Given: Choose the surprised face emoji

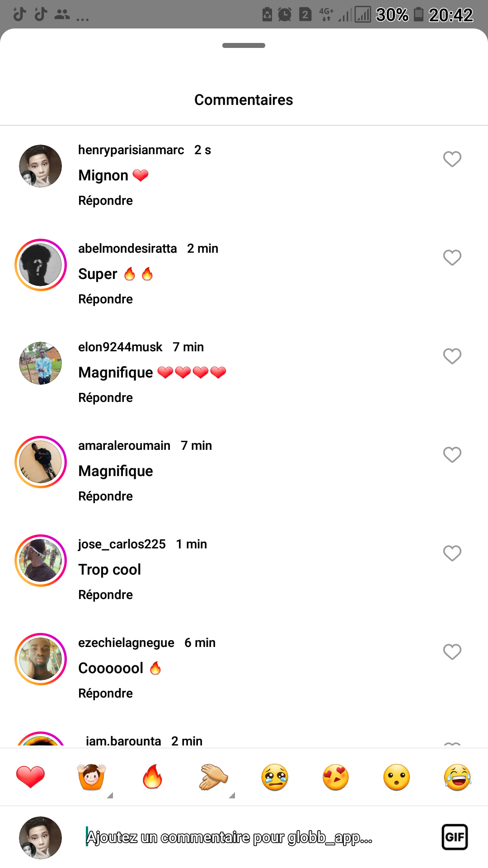Looking at the screenshot, I should [397, 777].
